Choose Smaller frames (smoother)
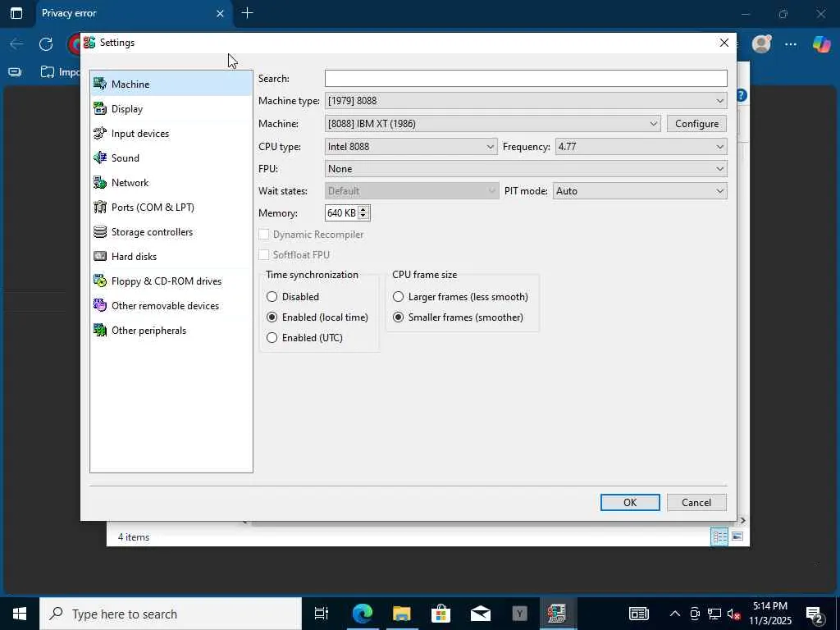Viewport: 840px width, 630px height. pos(458,317)
